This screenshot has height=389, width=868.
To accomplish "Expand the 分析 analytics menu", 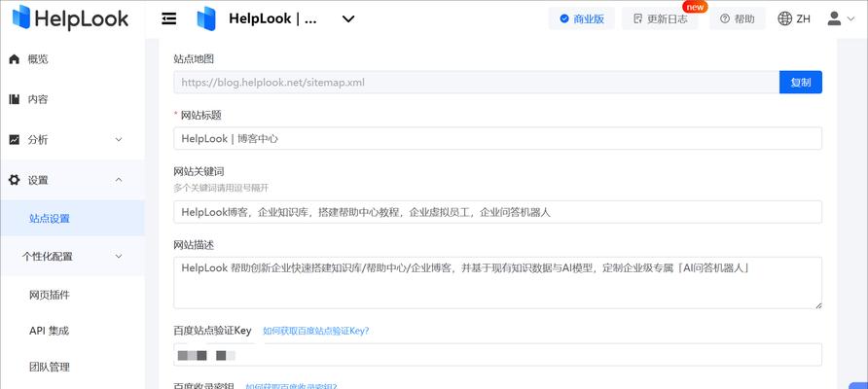I will [72, 140].
